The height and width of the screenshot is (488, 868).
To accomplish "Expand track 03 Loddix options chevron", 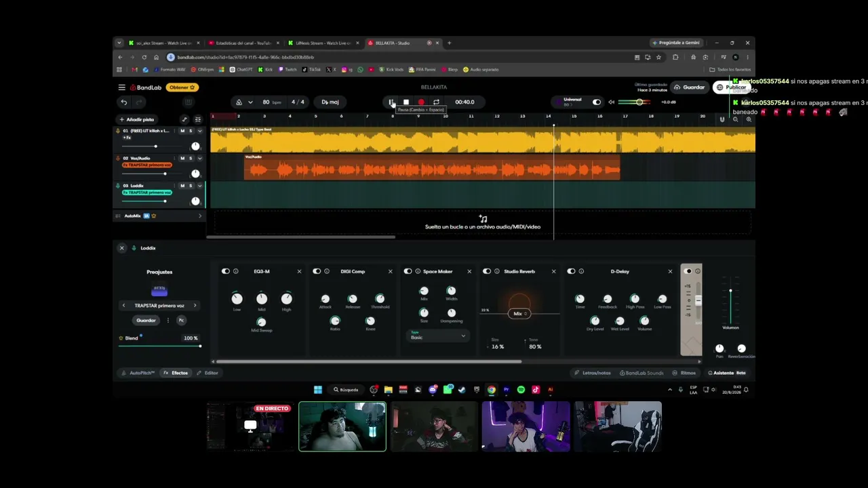I will click(199, 185).
